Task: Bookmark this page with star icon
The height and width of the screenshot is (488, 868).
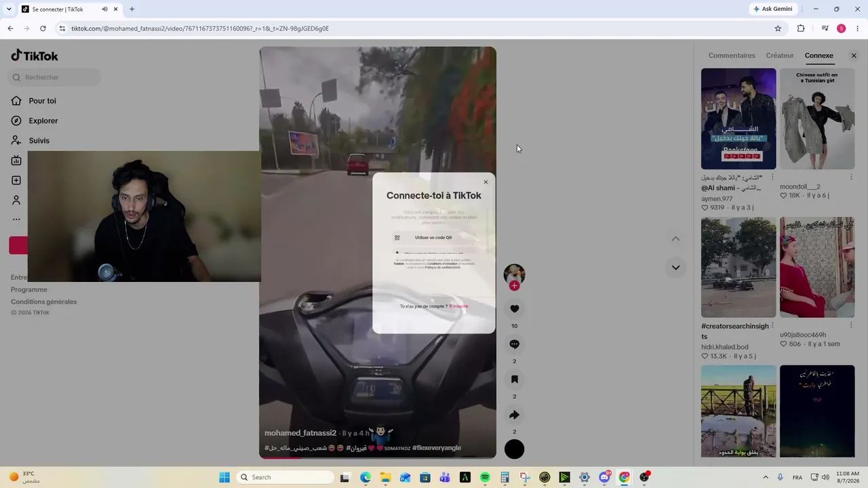Action: click(778, 28)
